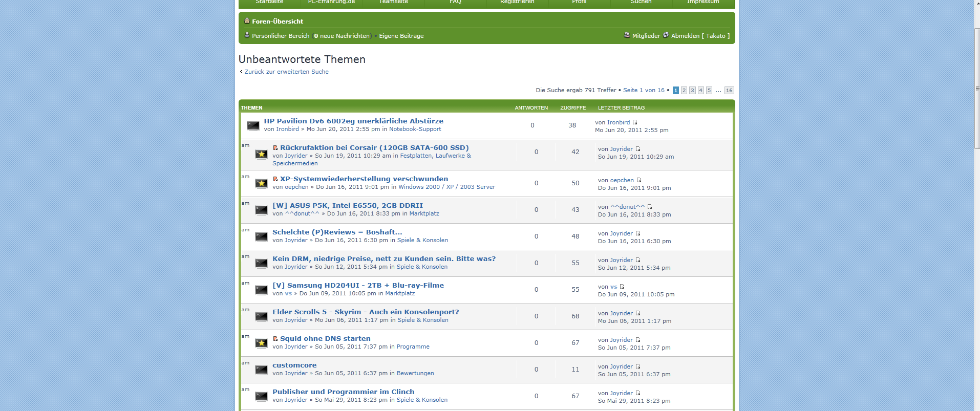Open 'Zurück zur erweiterten Suche' link
980x411 pixels.
286,72
